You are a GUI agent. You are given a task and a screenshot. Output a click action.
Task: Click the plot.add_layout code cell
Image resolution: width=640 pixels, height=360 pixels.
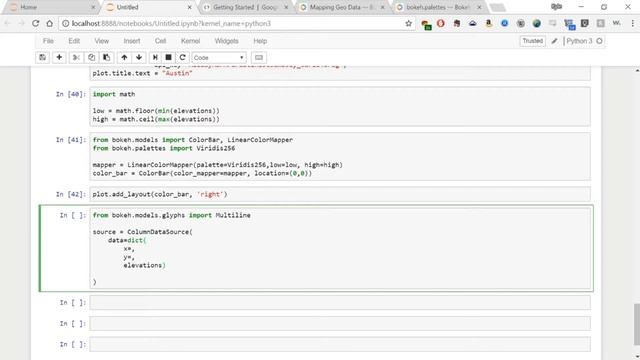[340, 194]
